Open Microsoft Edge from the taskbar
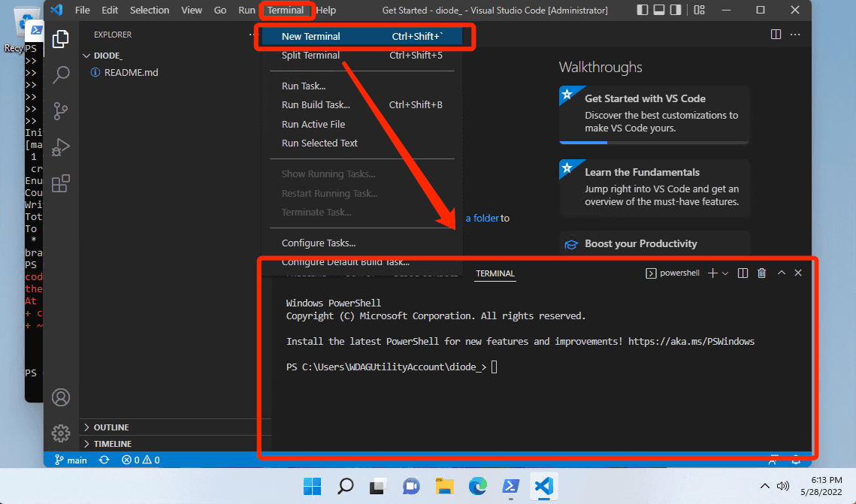 click(478, 485)
